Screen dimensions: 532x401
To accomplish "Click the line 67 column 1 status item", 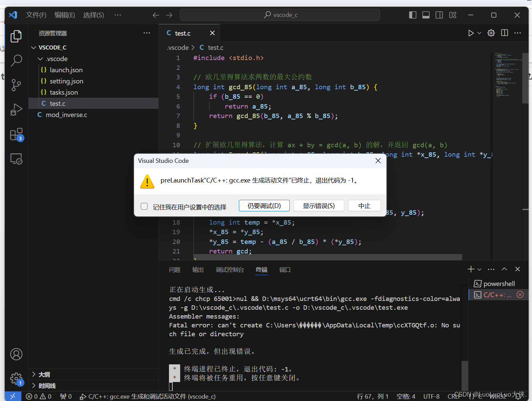I will click(x=373, y=396).
